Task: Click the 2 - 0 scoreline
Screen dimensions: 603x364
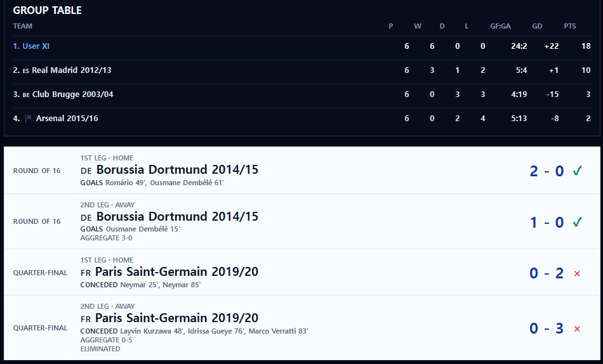Action: point(547,171)
